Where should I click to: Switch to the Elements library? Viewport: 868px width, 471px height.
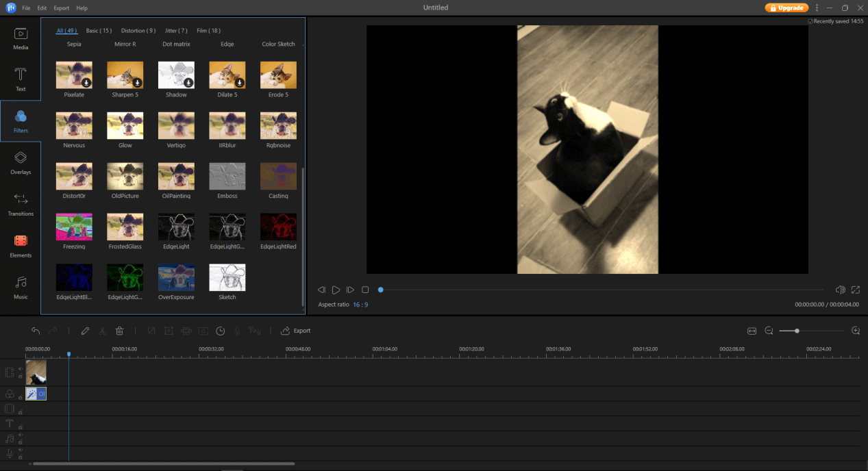(x=21, y=246)
